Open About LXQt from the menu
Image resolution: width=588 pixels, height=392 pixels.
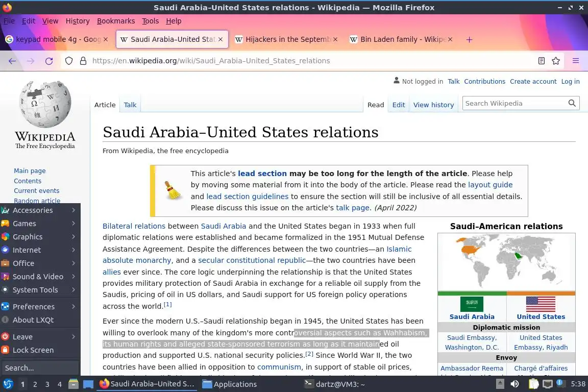40,320
